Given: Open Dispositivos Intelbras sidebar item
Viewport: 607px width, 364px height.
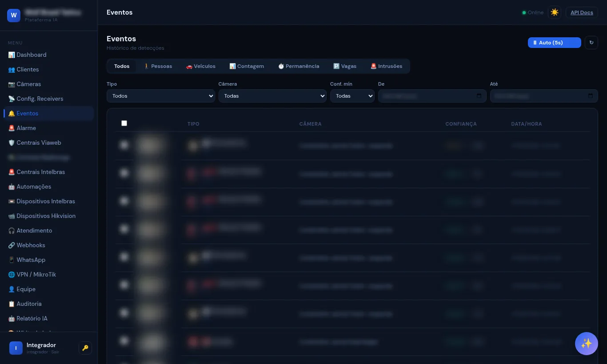Looking at the screenshot, I should [x=49, y=201].
